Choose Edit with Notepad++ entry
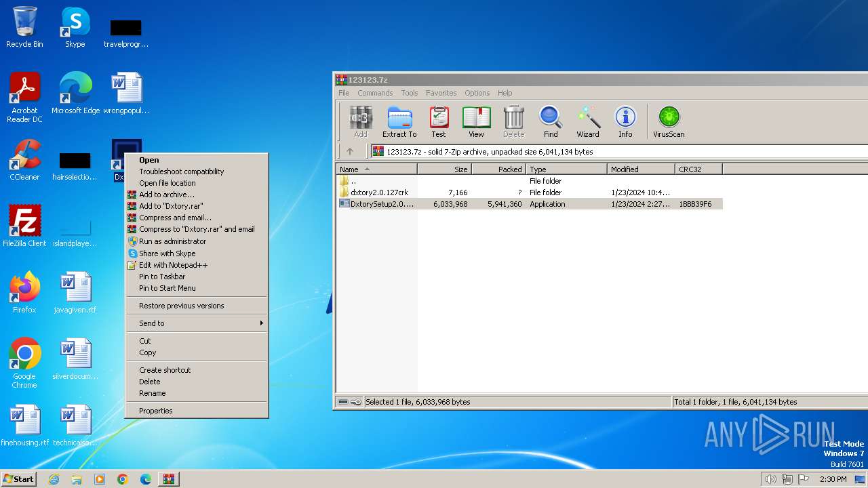The image size is (868, 488). tap(197, 265)
